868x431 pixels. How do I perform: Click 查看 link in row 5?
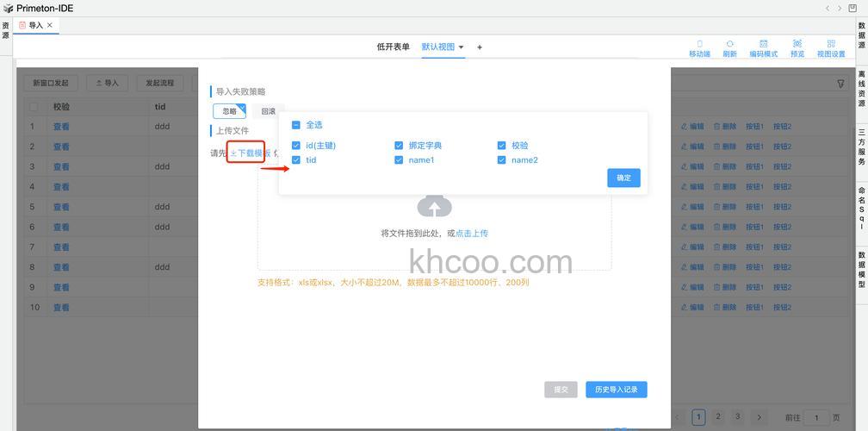(61, 207)
